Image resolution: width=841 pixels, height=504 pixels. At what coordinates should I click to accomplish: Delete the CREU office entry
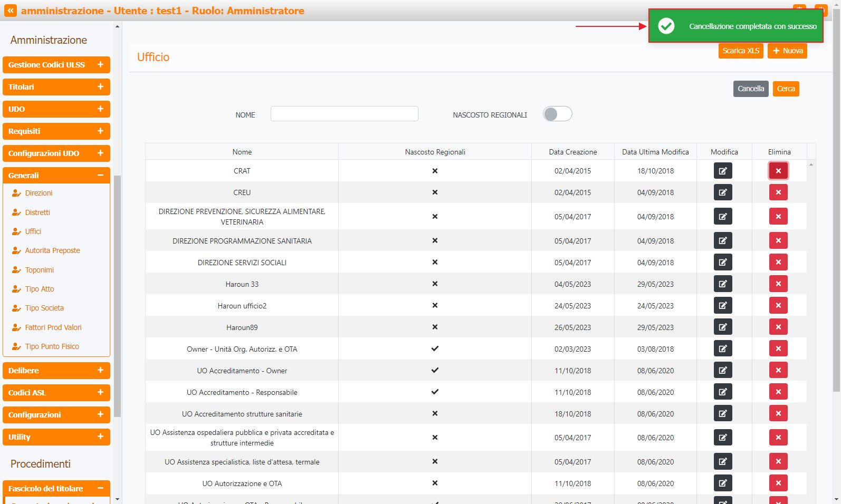click(x=778, y=192)
